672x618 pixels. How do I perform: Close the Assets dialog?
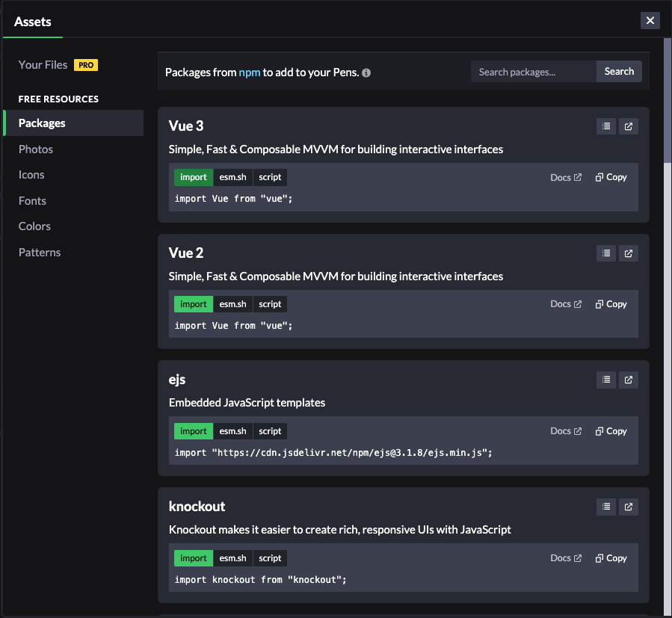[x=650, y=21]
